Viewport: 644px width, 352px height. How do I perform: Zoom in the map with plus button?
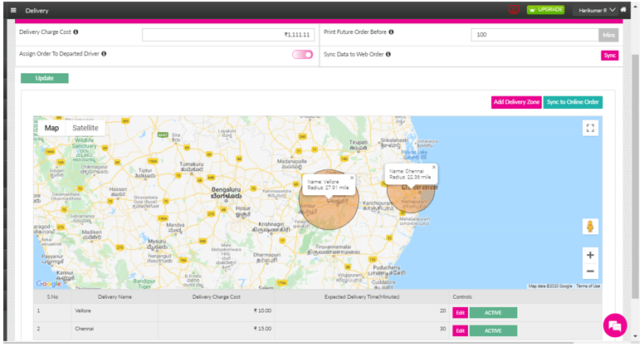(590, 255)
